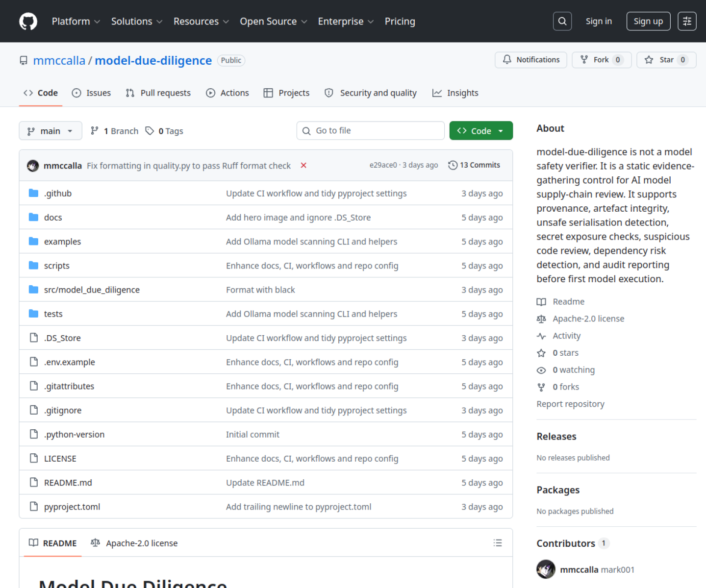Click the red failed CI status cross
This screenshot has height=588, width=706.
point(303,166)
